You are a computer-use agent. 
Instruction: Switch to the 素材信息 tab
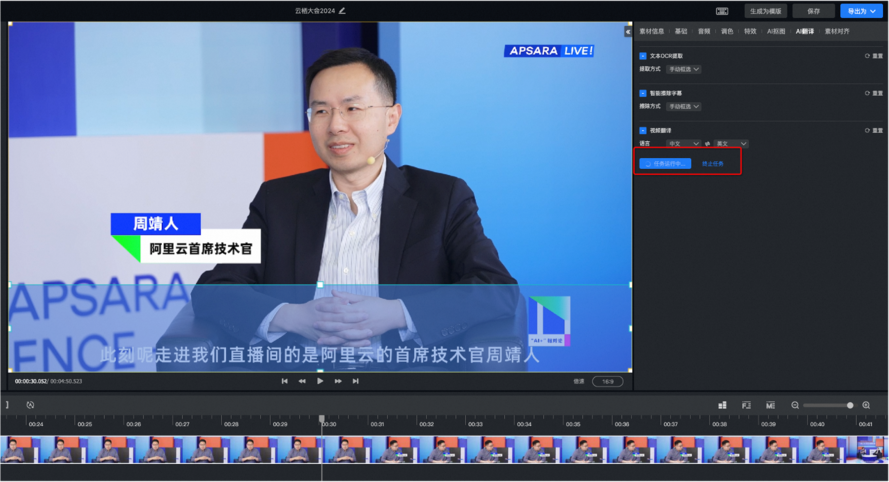[651, 32]
